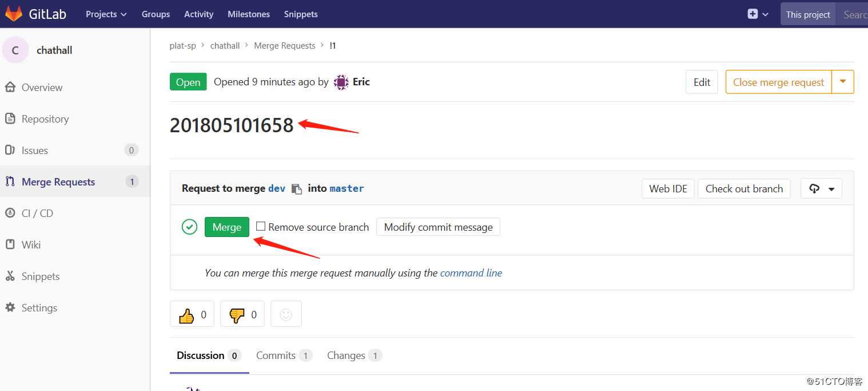Switch to the Commits tab

pyautogui.click(x=284, y=356)
